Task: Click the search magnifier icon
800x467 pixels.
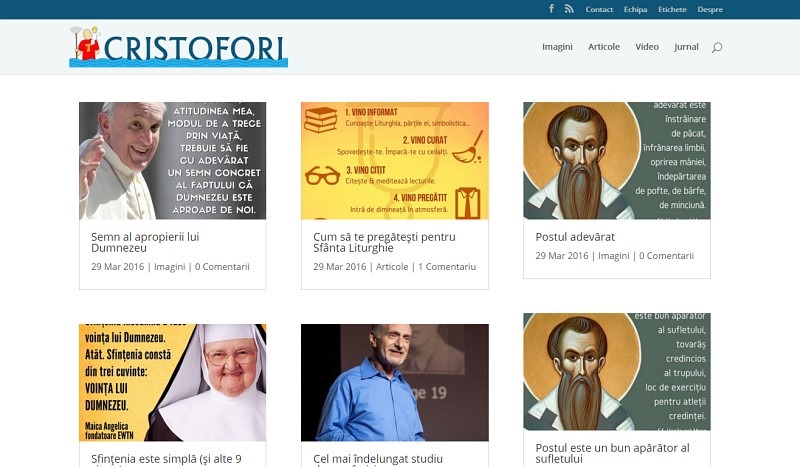Action: click(717, 47)
